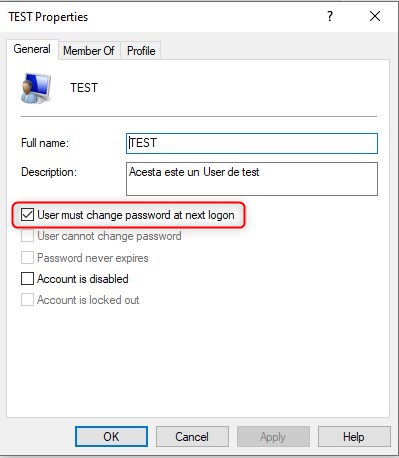Click the TEST Properties title bar text
Viewport: 399px width, 458px height.
point(48,17)
